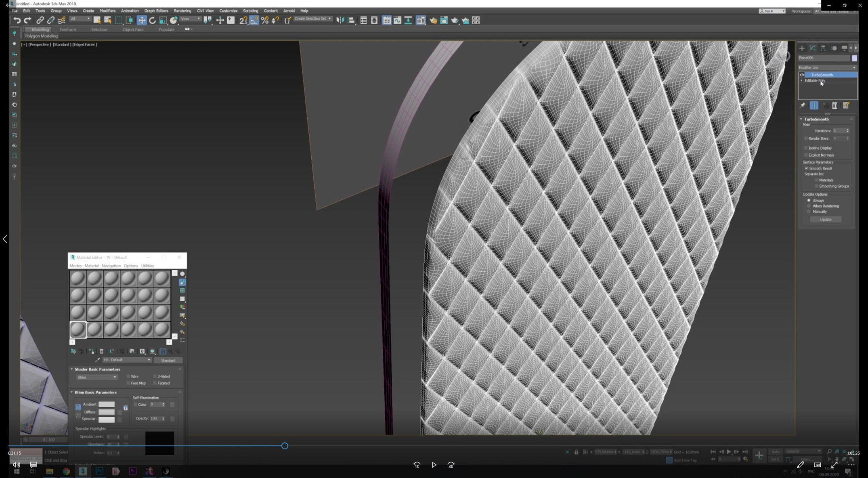This screenshot has width=868, height=478.
Task: Open the Modifiers menu
Action: point(107,11)
